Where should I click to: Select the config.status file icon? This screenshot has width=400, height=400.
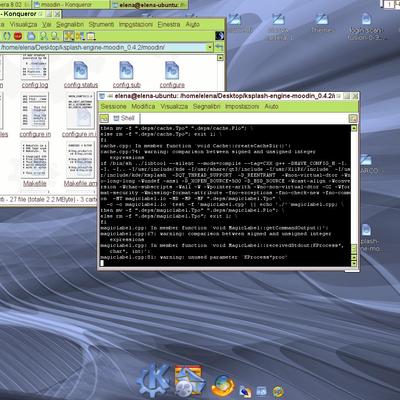81,71
